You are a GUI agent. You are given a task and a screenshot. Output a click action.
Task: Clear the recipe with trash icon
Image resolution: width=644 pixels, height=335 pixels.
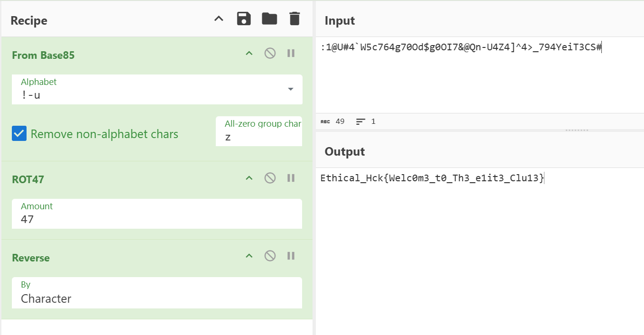pos(294,19)
